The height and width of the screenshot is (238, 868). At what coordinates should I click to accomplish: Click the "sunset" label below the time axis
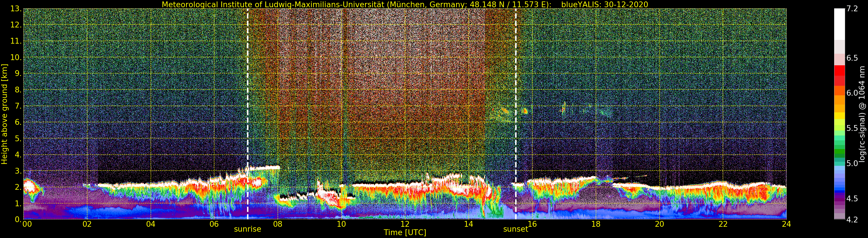(x=515, y=229)
